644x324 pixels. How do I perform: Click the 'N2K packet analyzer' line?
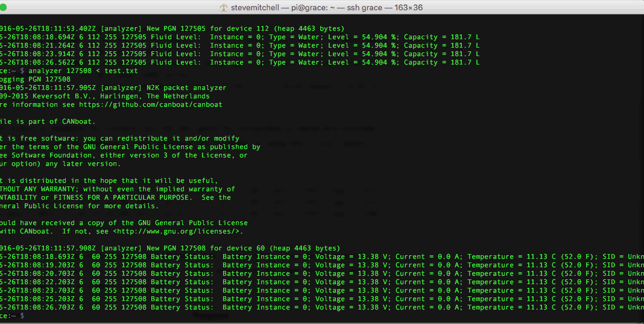[x=113, y=87]
